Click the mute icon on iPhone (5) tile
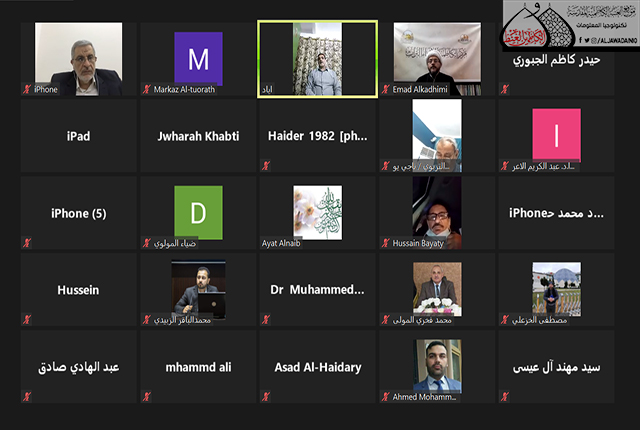Viewport: 640px width, 430px height. [x=27, y=243]
